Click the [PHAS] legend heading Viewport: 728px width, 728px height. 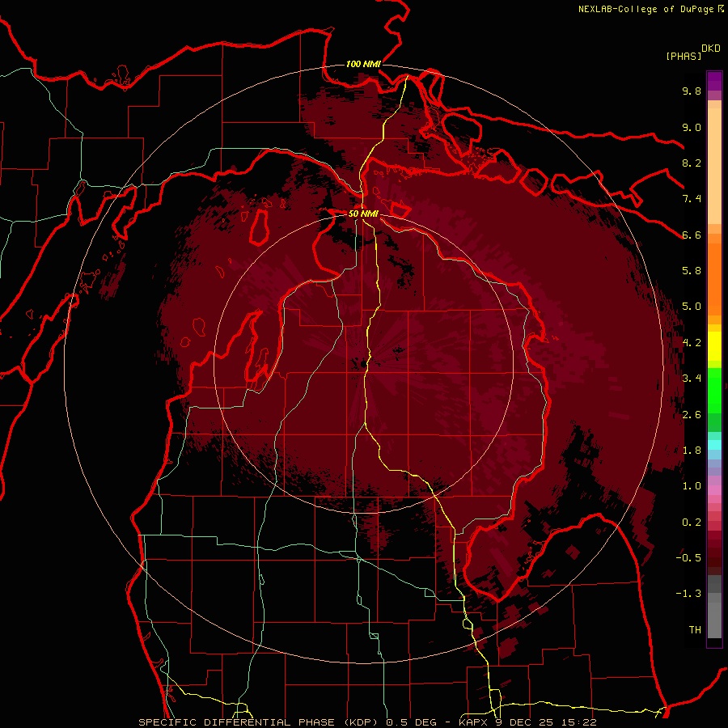coord(684,56)
